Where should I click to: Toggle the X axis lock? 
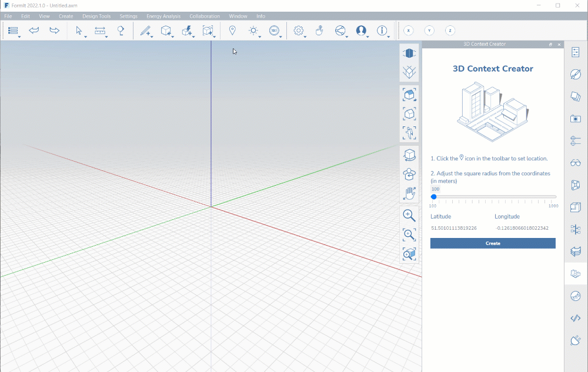pos(409,31)
